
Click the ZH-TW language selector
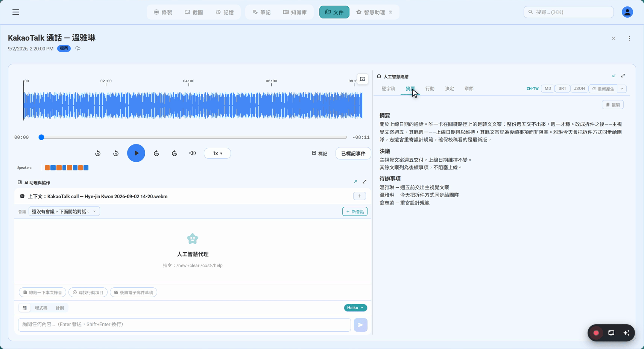tap(533, 89)
